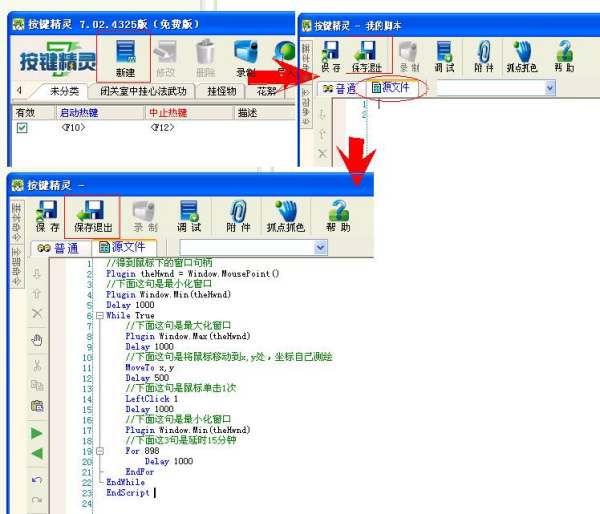This screenshot has width=600, height=514.
Task: Click the 我的脚本 window title bar
Action: coord(449,26)
